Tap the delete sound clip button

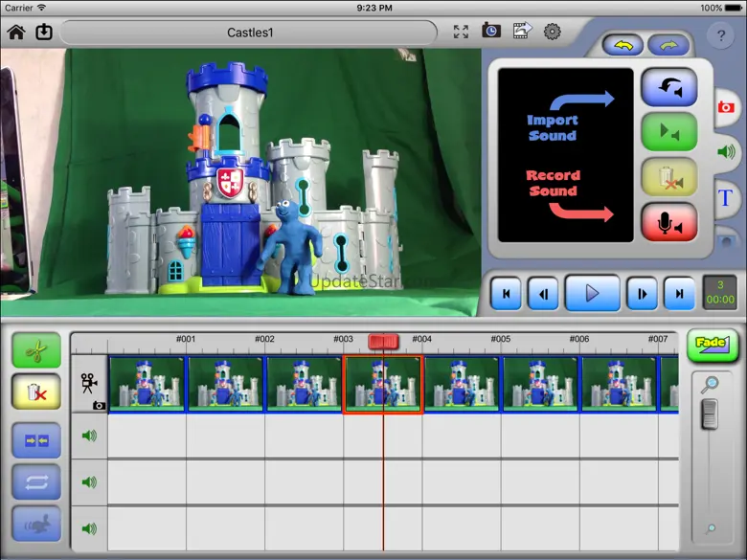tap(669, 176)
